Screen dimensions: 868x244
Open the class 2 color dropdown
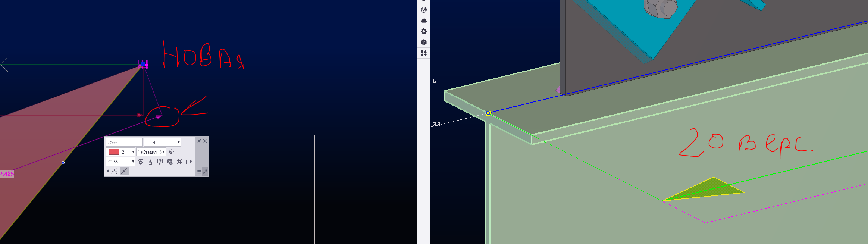click(120, 152)
